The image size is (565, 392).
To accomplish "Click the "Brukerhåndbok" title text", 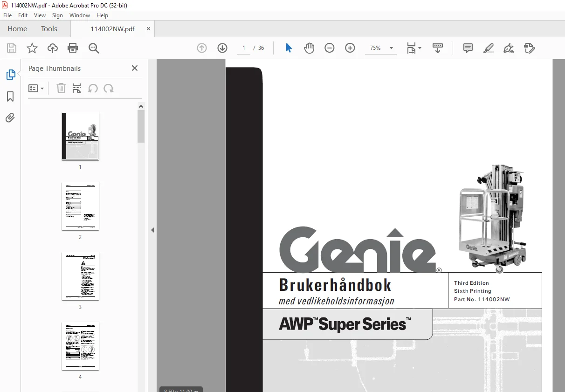I will tap(335, 285).
